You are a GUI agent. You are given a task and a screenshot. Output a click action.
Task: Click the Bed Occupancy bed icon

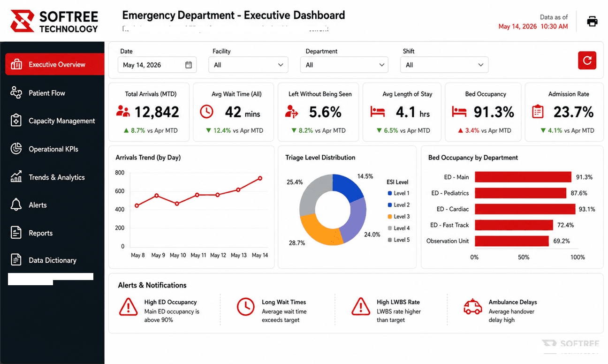point(459,112)
